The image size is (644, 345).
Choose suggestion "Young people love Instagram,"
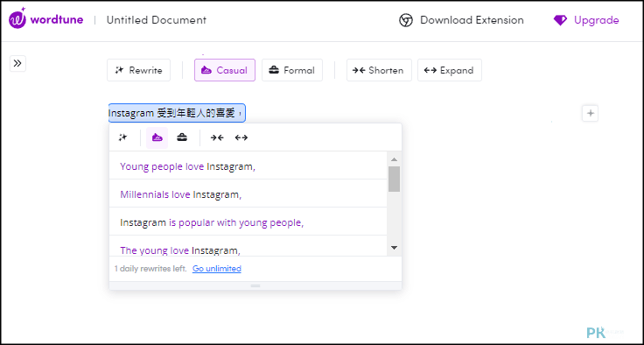coord(248,165)
